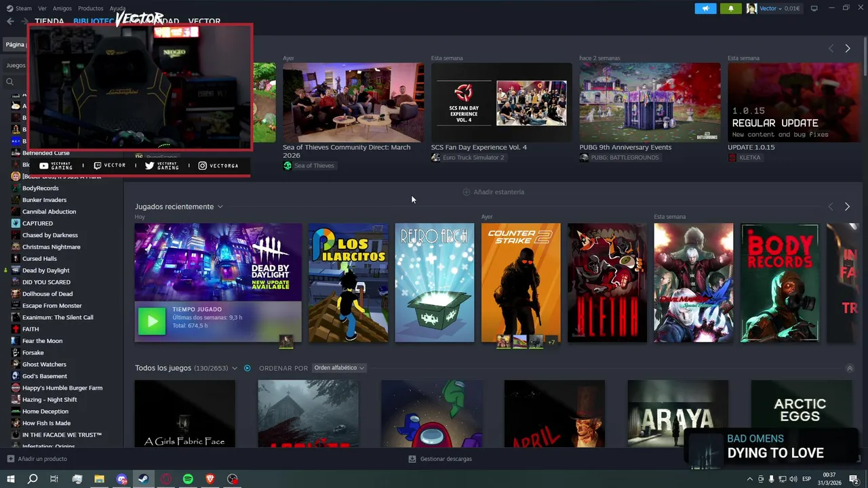
Task: Click the Steam logo in the menu bar
Action: (9, 8)
